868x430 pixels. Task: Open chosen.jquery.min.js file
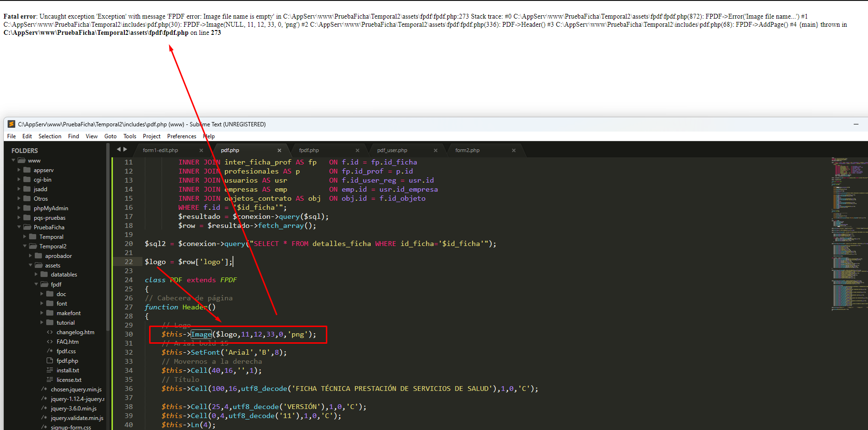(76, 389)
